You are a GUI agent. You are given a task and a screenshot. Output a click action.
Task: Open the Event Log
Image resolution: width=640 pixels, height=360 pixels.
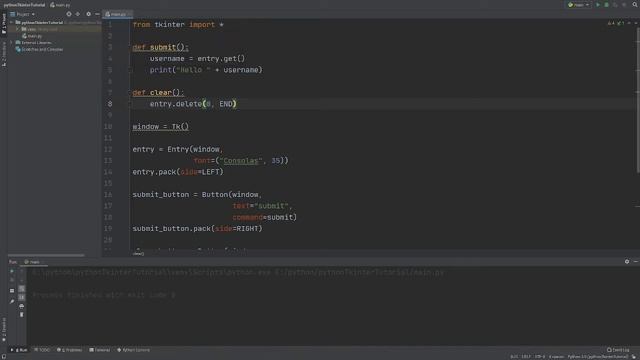tap(618, 350)
